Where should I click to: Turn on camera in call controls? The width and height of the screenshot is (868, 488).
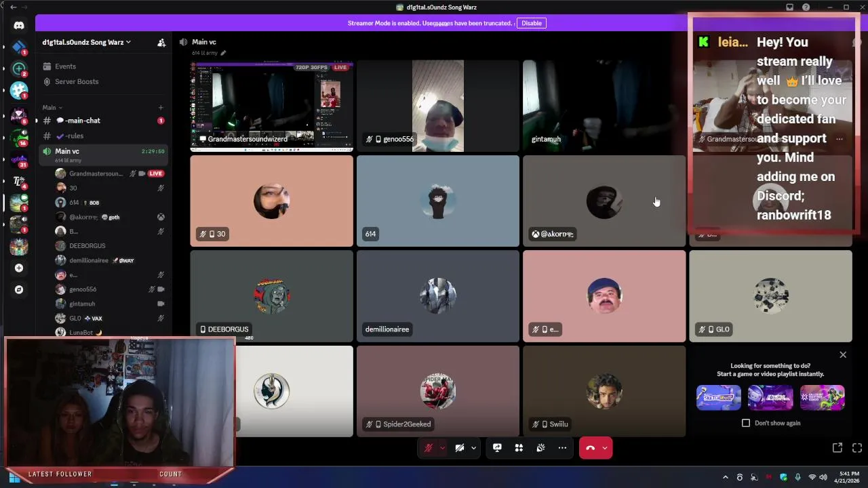[x=460, y=448]
